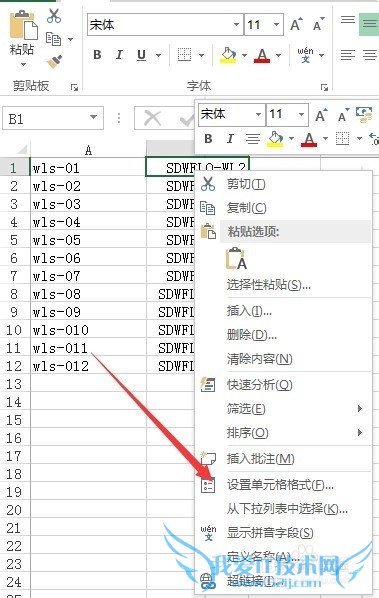The height and width of the screenshot is (598, 379).
Task: Click ribbon align left icon
Action: point(348,55)
